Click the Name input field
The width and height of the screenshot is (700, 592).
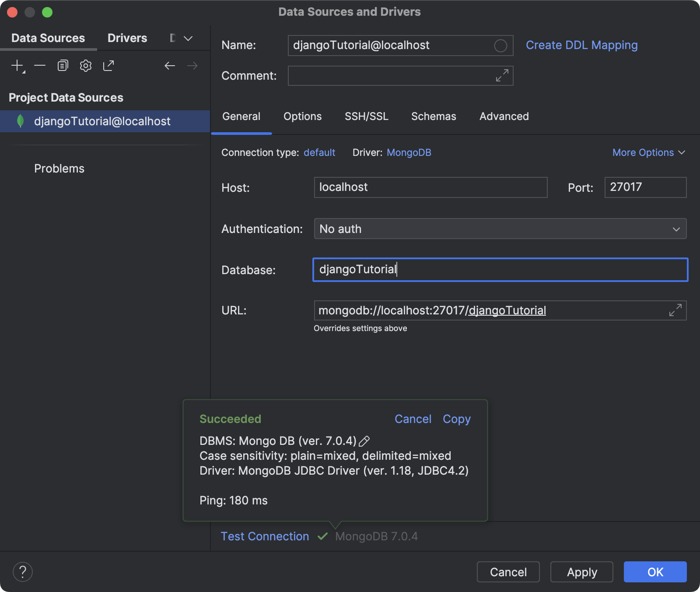pos(400,46)
